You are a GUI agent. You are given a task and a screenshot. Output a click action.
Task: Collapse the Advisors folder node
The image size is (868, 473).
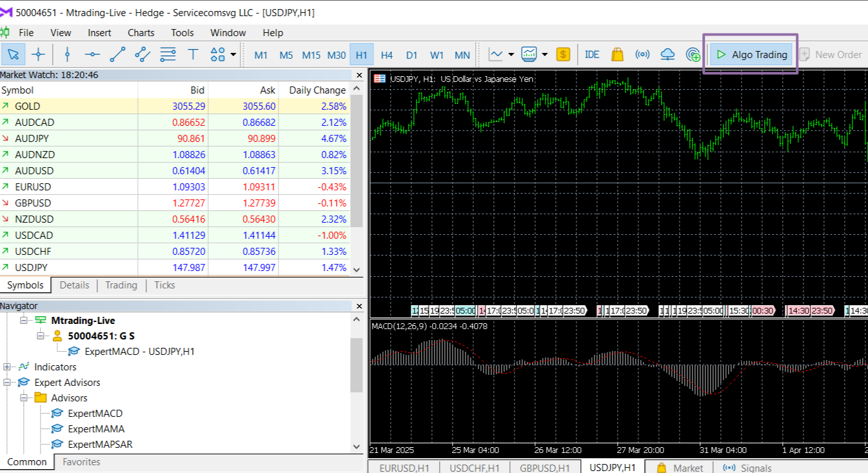tap(25, 398)
